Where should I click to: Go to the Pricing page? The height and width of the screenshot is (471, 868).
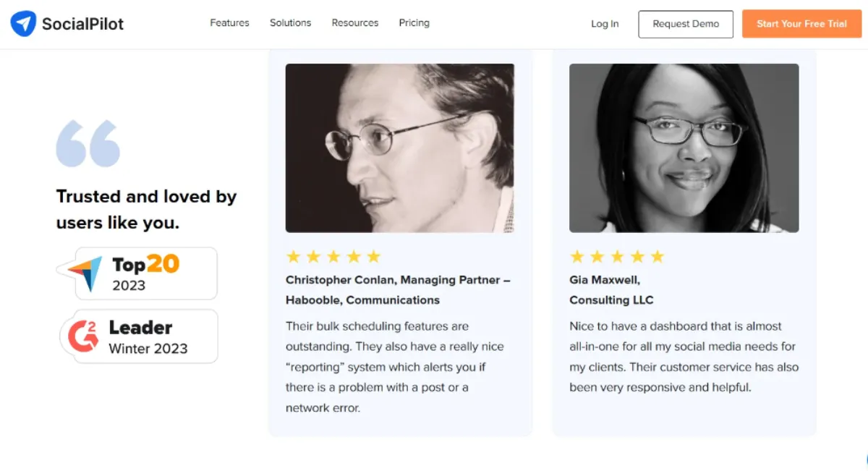pos(414,23)
